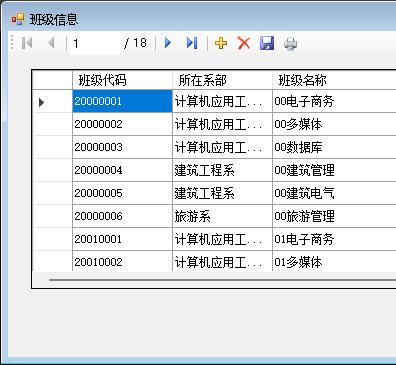Viewport: 396px width, 365px height.
Task: Select 00建筑电气 class name cell
Action: 334,193
